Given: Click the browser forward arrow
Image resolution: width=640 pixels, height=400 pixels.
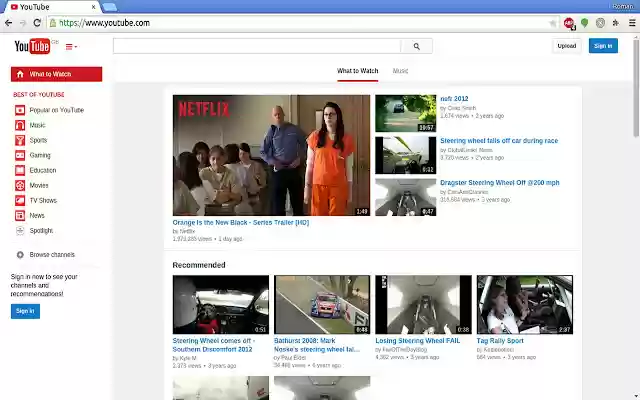Looking at the screenshot, I should point(23,23).
